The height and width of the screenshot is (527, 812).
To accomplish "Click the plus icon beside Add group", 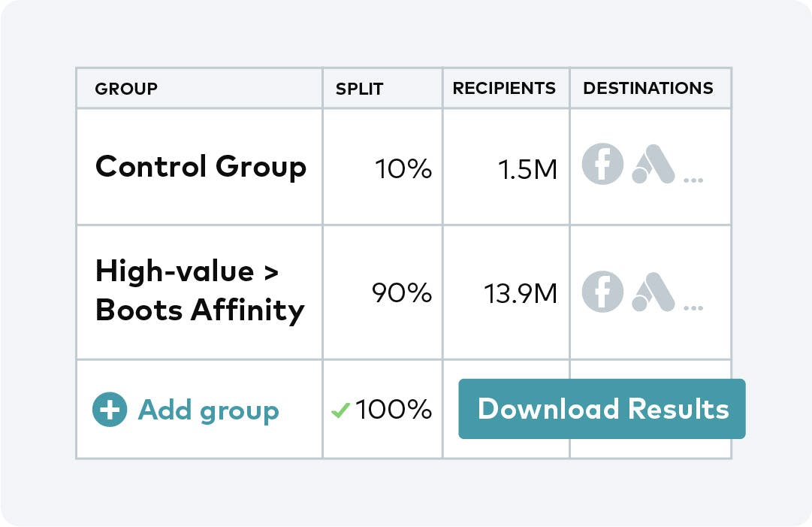I will tap(110, 410).
